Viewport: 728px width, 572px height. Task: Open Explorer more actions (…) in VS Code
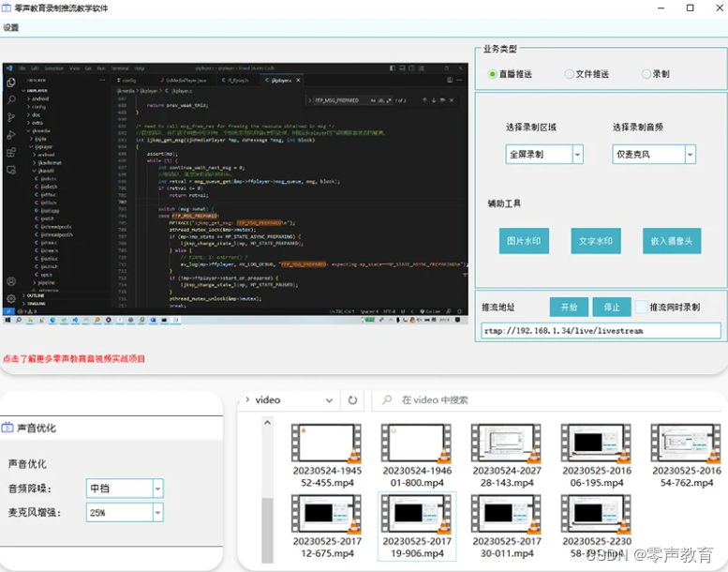click(x=102, y=80)
